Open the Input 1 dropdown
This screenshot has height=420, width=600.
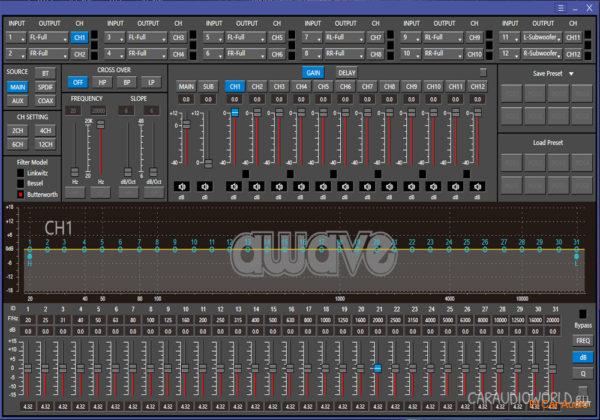click(16, 37)
